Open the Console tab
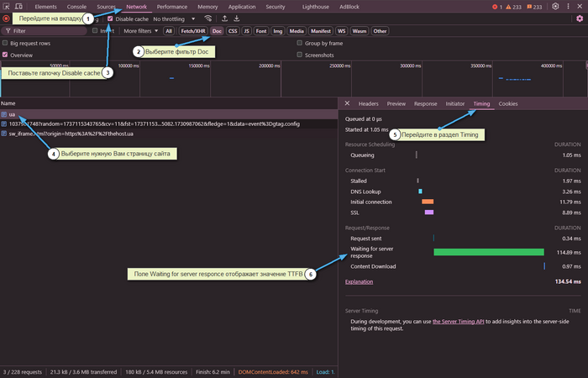The image size is (588, 378). pyautogui.click(x=76, y=7)
